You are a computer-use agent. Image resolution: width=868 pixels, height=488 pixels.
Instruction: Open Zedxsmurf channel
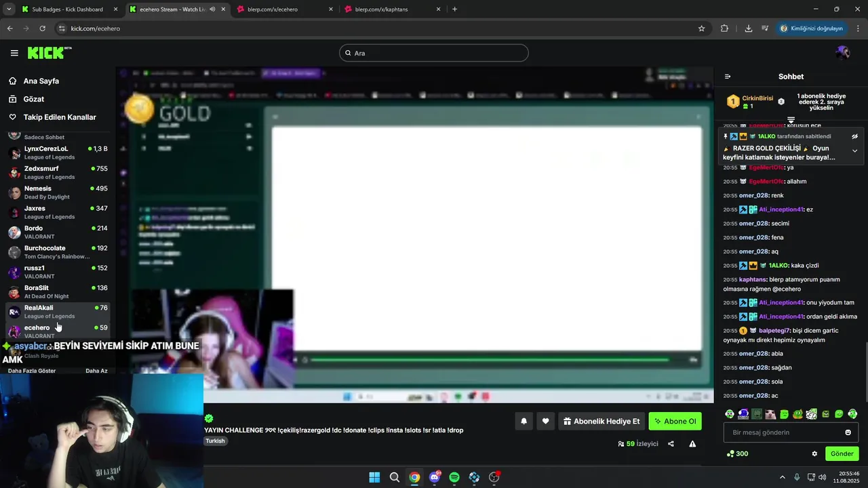tap(58, 172)
